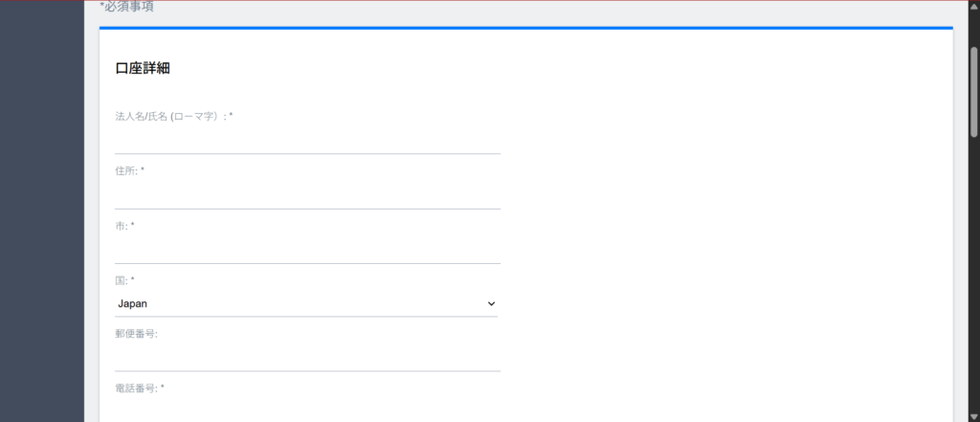
Task: Open the 国 country dropdown showing Japan
Action: (306, 303)
